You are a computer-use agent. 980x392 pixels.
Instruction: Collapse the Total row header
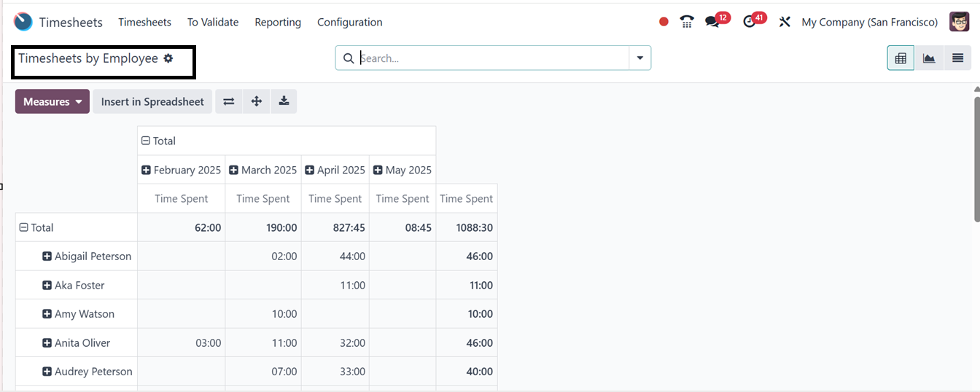point(24,227)
